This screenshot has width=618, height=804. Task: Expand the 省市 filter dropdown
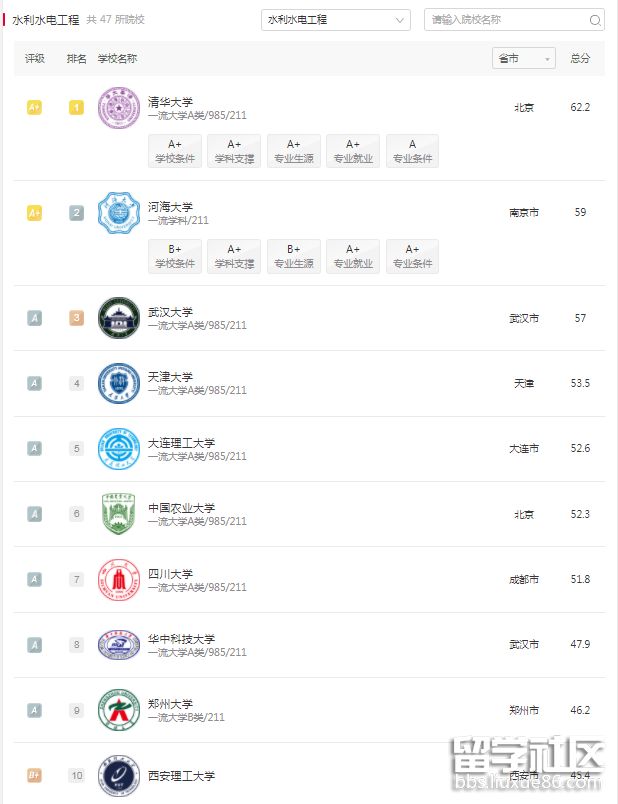click(525, 59)
